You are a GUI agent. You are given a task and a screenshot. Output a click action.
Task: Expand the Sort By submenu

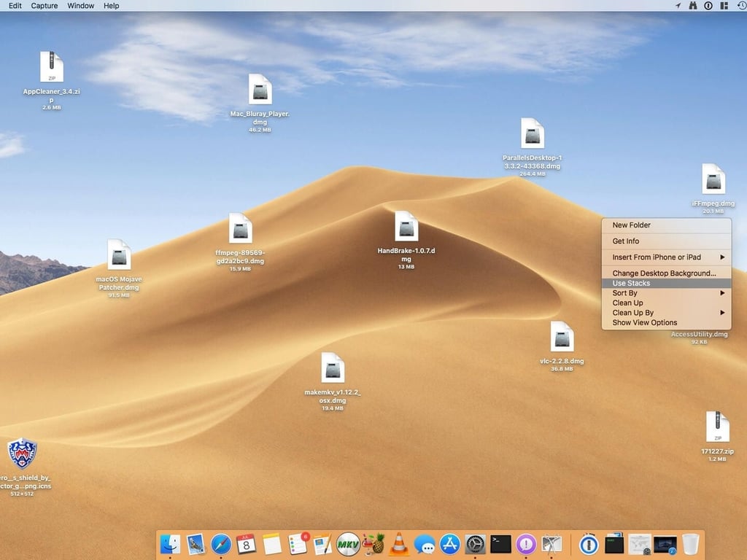click(x=666, y=293)
